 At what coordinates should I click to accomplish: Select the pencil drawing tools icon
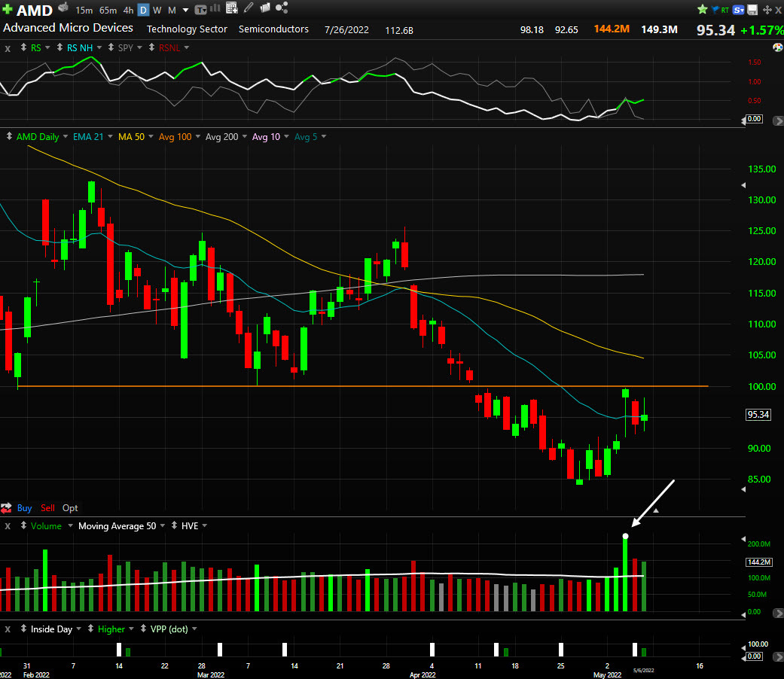click(249, 8)
